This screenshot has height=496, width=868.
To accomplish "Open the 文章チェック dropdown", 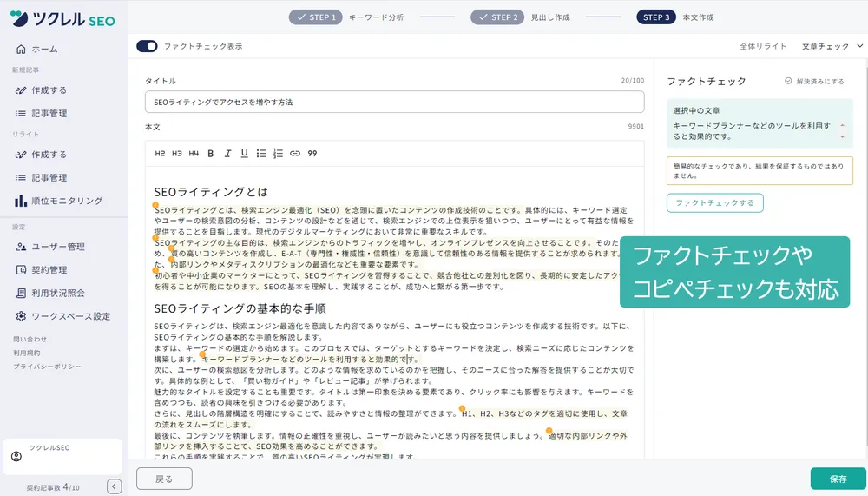I will pos(832,46).
